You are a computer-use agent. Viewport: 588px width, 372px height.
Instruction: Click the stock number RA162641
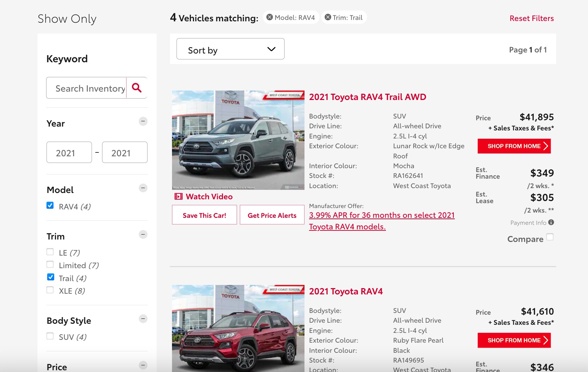(408, 176)
